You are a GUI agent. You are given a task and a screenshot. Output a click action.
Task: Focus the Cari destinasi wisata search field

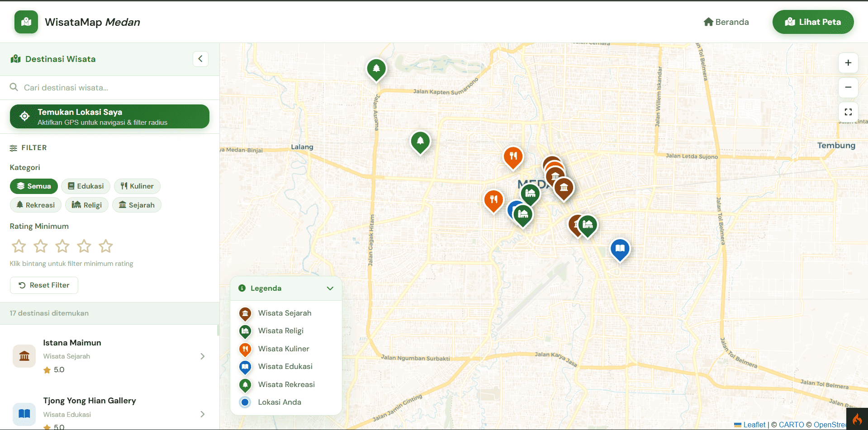110,88
